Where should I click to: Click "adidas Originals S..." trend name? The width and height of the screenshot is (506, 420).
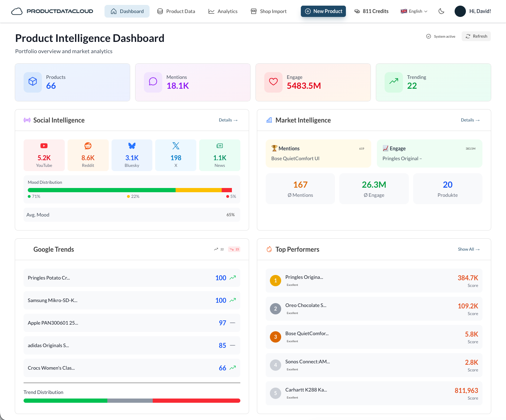(48, 345)
